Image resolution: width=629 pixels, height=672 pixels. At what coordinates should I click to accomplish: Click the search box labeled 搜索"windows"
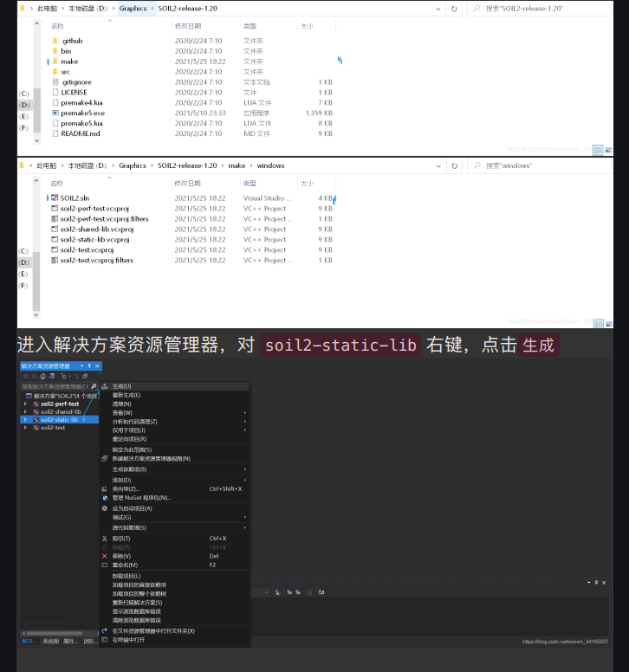540,166
